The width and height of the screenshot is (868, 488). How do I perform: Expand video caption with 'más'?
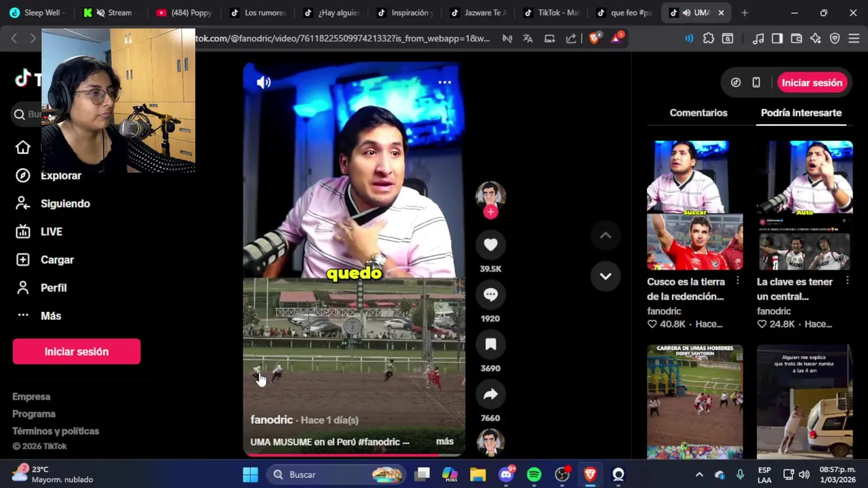445,441
